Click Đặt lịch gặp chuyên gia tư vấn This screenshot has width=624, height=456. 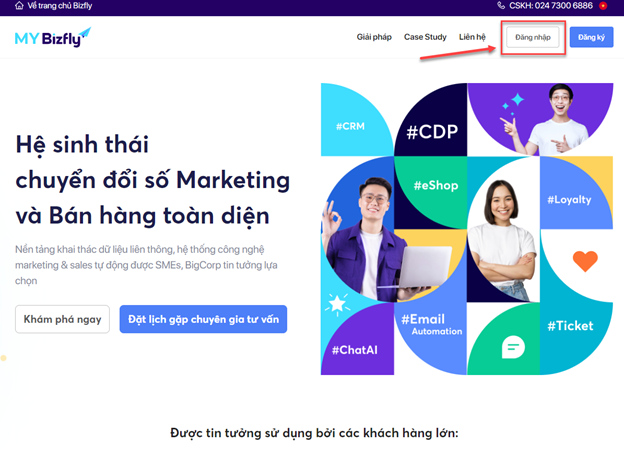(x=203, y=319)
